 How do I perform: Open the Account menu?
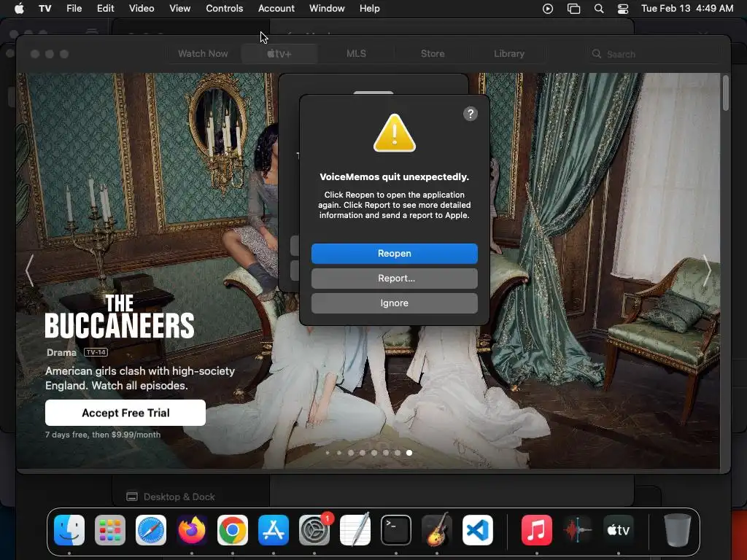point(276,8)
